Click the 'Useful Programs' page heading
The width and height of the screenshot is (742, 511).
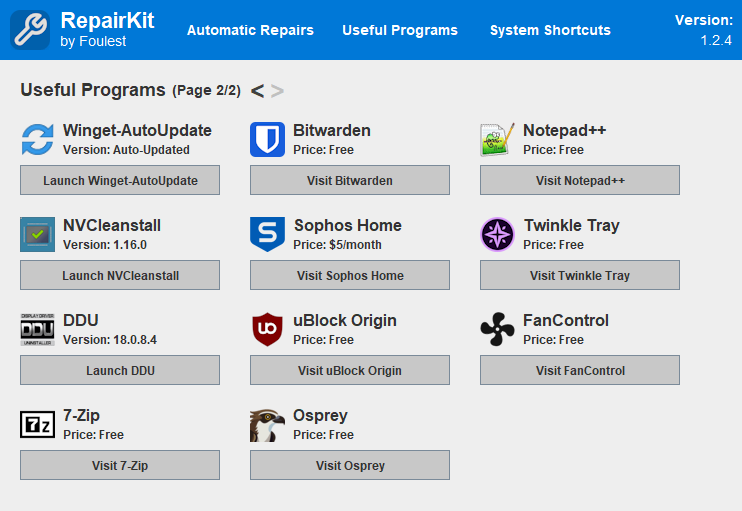click(x=93, y=90)
